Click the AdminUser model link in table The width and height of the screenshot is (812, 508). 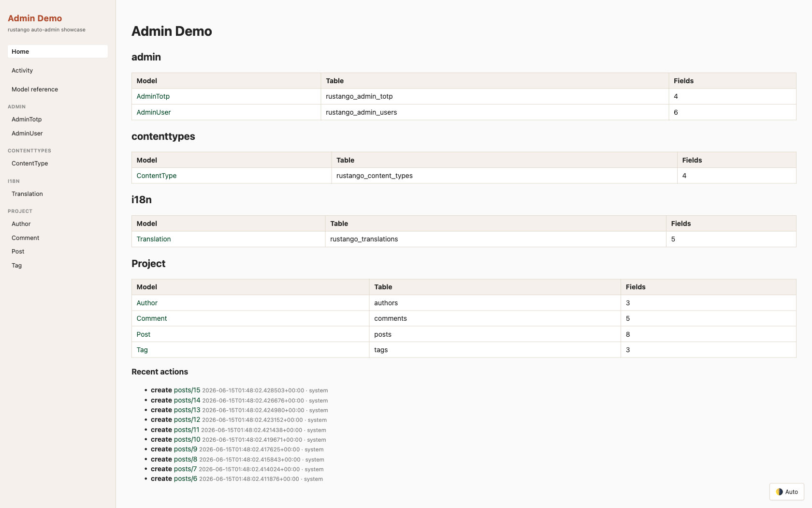click(x=154, y=112)
